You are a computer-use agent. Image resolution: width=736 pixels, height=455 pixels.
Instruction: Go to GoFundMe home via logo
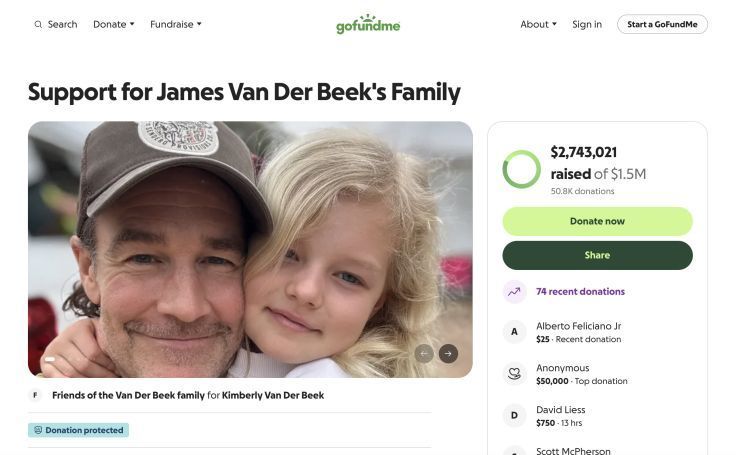click(368, 24)
